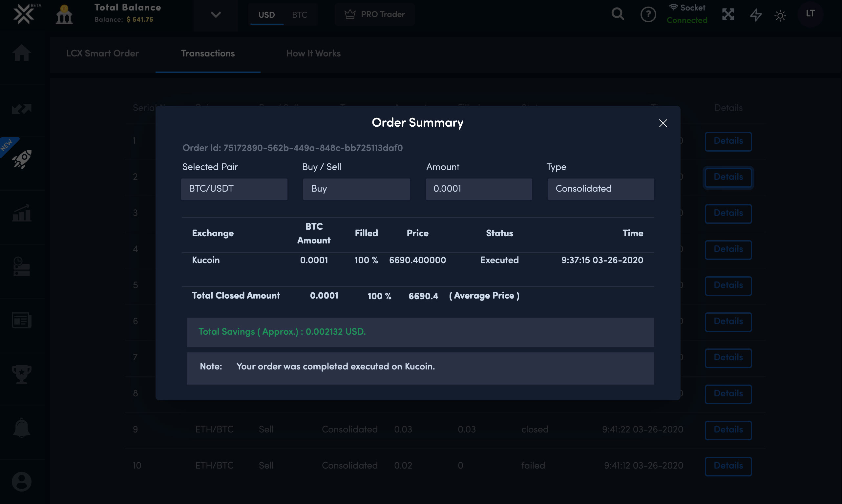Toggle fullscreen with the expand icon

(728, 15)
